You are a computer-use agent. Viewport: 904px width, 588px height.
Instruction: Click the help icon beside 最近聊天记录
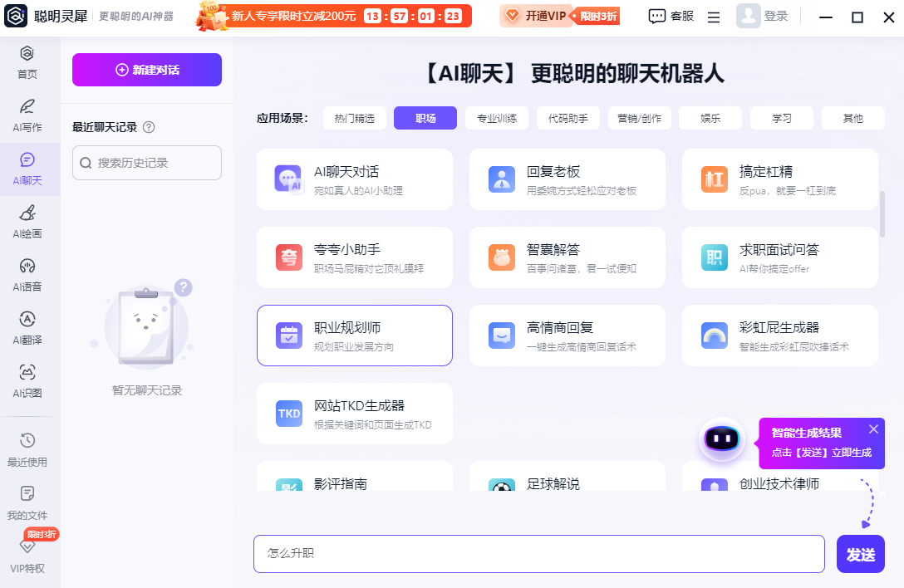[149, 127]
